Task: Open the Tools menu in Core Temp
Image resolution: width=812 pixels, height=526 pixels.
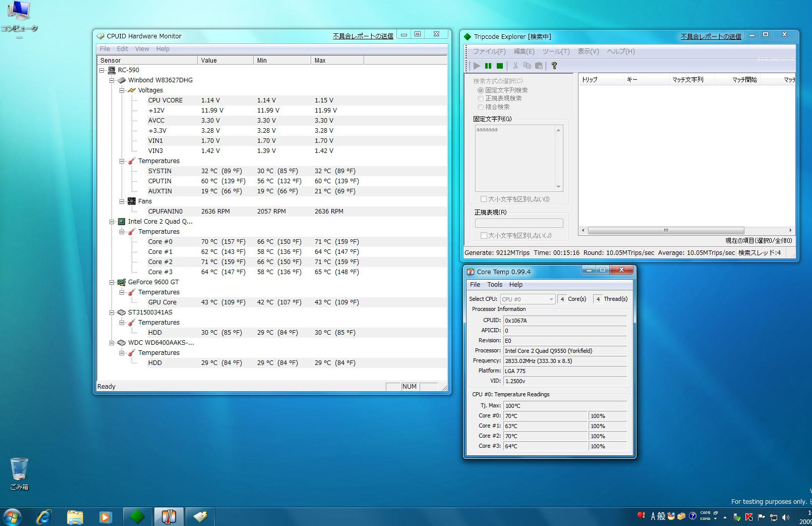Action: (x=494, y=285)
